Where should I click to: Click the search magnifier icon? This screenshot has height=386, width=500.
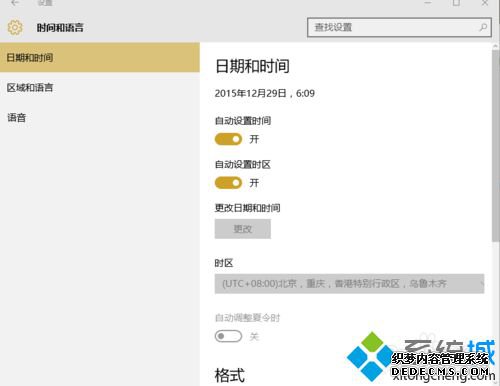(483, 27)
